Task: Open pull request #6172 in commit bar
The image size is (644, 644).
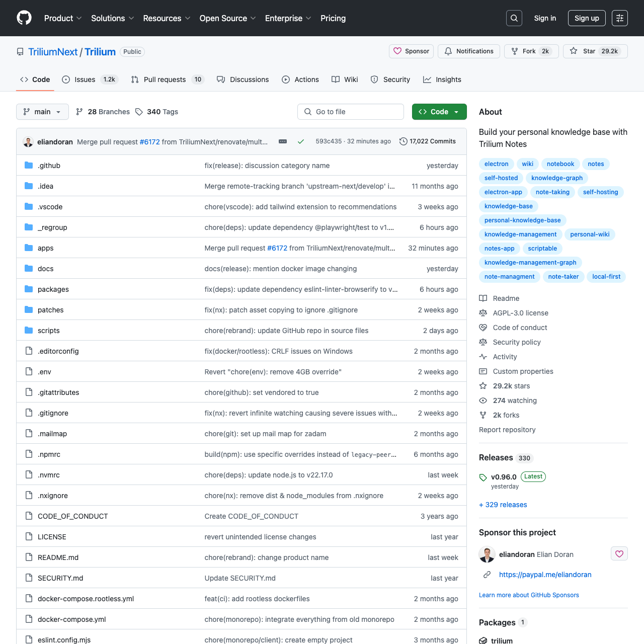Action: 149,142
